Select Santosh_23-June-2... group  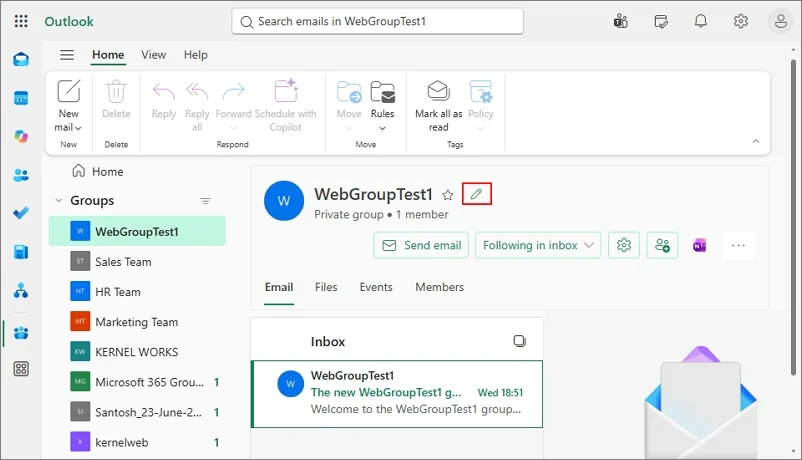137,412
